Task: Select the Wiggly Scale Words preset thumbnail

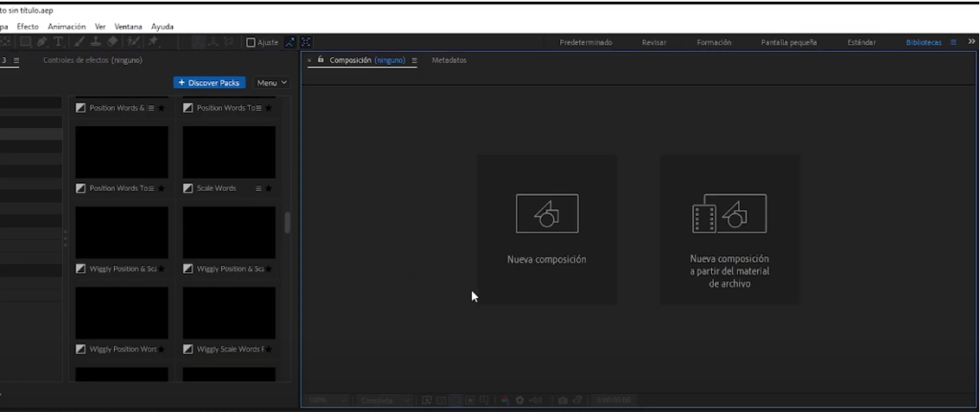Action: 229,313
